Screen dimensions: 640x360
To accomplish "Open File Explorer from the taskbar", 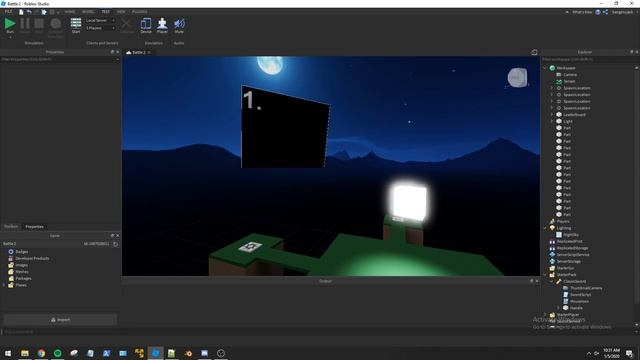I will (x=25, y=353).
